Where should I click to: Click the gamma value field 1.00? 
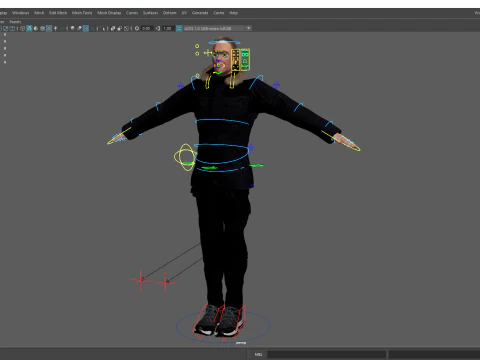[x=168, y=28]
